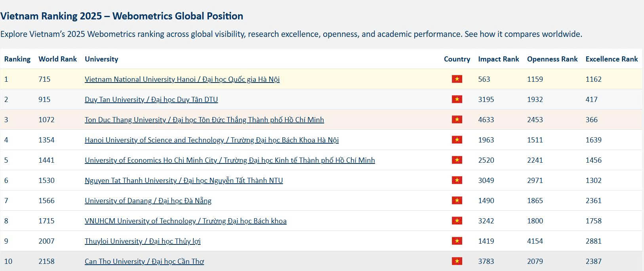This screenshot has width=644, height=271.
Task: Click the Excellence Rank column header
Action: (612, 59)
